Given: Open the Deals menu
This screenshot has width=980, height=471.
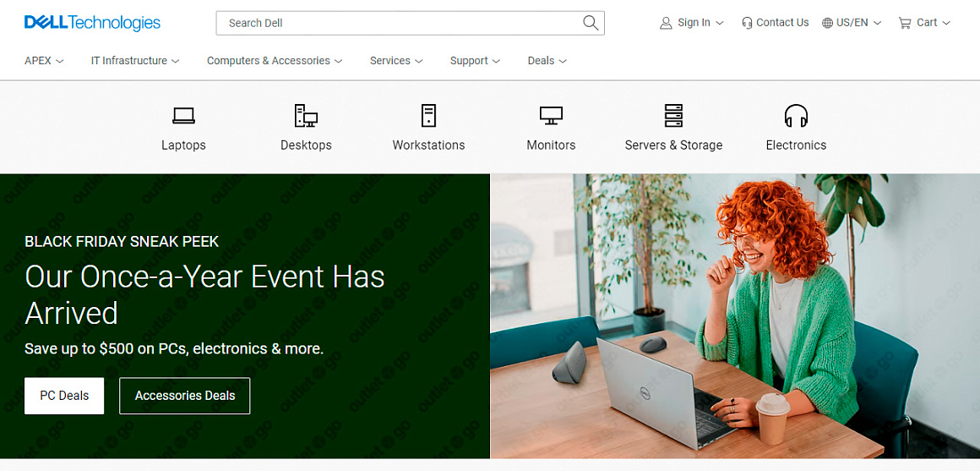Looking at the screenshot, I should (x=547, y=61).
